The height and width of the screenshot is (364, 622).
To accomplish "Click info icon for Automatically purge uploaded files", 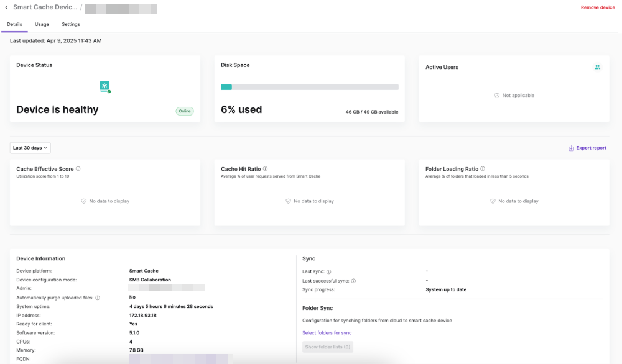I will pos(98,298).
